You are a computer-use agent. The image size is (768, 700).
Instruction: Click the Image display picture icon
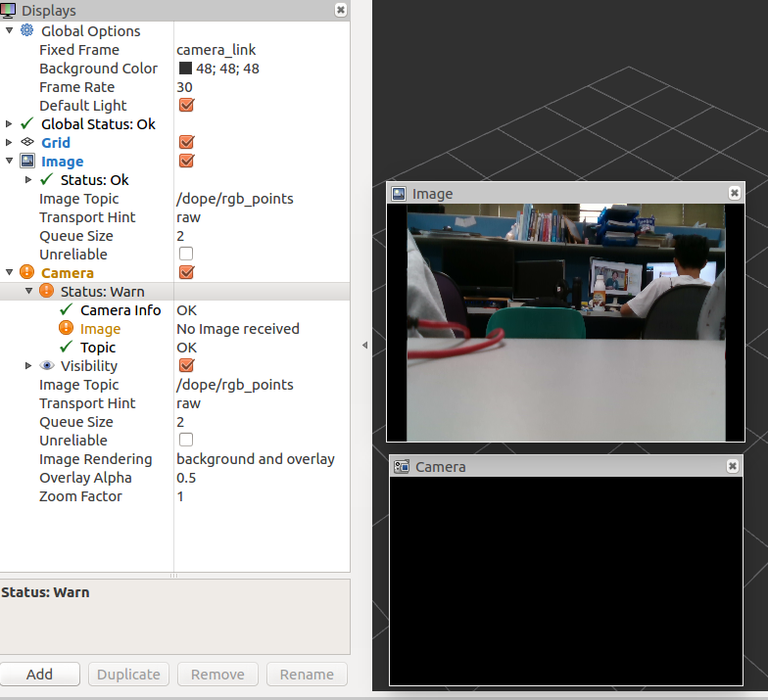27,161
